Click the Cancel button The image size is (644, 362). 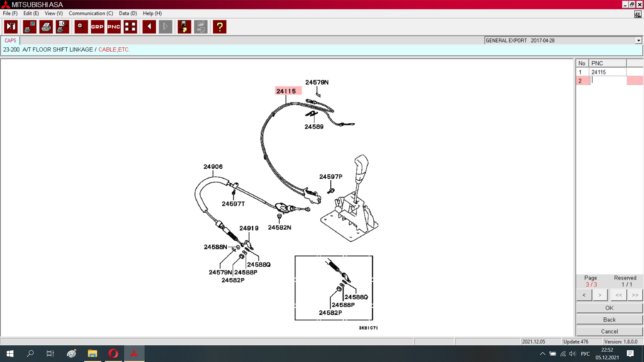click(609, 331)
